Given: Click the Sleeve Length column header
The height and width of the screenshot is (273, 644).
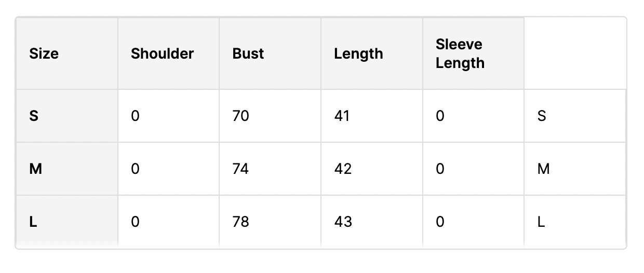Looking at the screenshot, I should (x=460, y=53).
